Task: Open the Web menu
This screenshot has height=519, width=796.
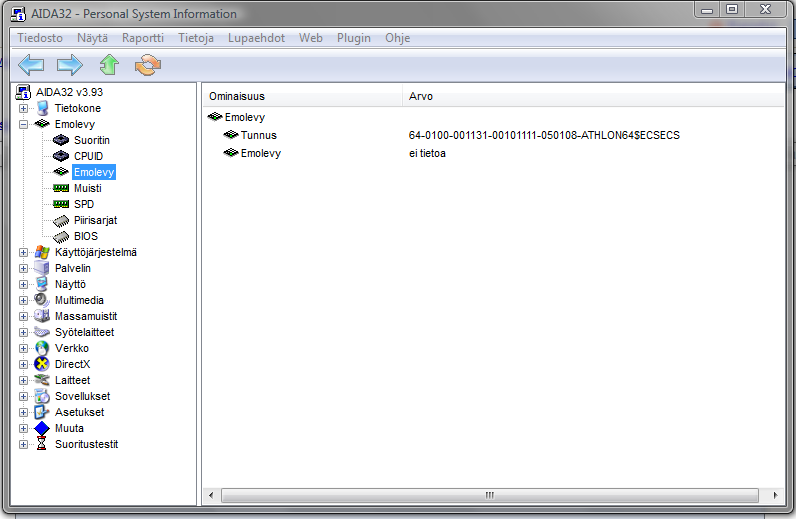Action: pyautogui.click(x=311, y=38)
